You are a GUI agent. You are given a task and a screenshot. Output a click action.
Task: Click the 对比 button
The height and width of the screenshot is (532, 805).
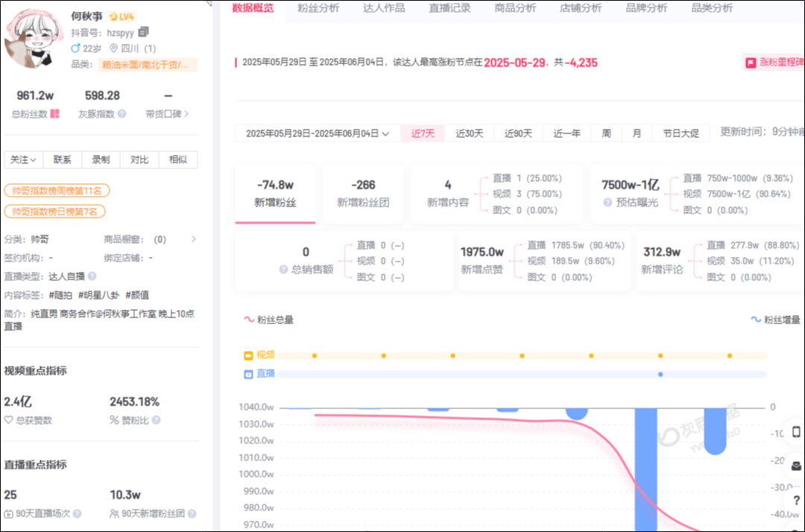point(139,159)
